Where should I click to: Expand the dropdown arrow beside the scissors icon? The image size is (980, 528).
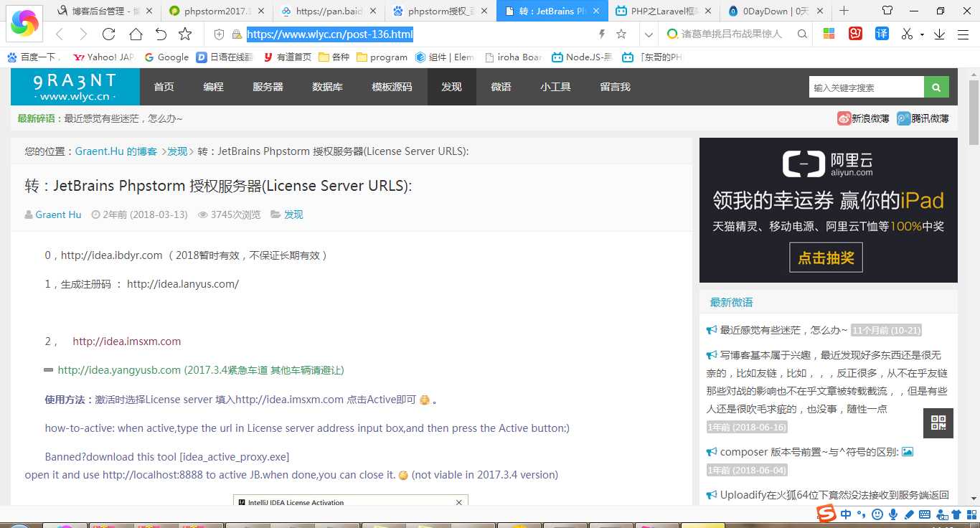coord(921,34)
